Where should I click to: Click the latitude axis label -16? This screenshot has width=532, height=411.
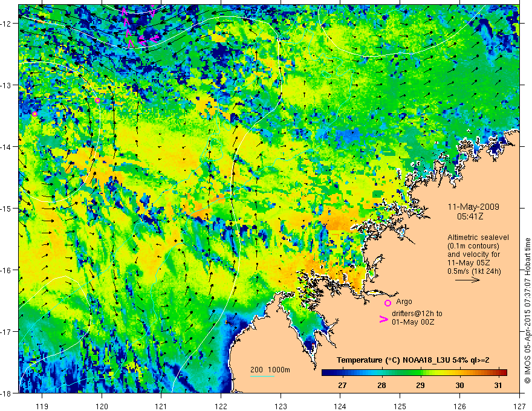[x=7, y=270]
